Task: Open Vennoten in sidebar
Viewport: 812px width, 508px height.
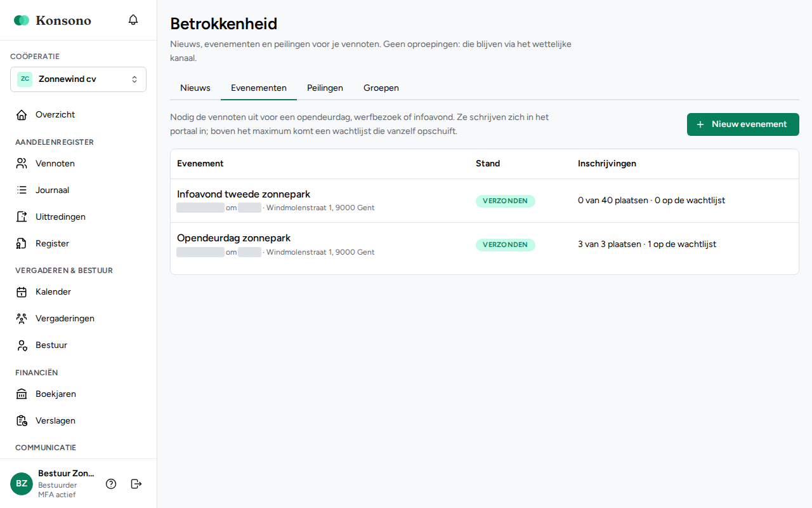Action: coord(78,164)
